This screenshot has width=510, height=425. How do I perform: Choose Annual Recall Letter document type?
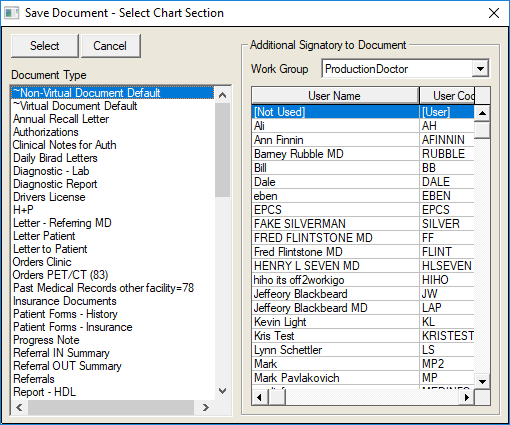[113, 119]
